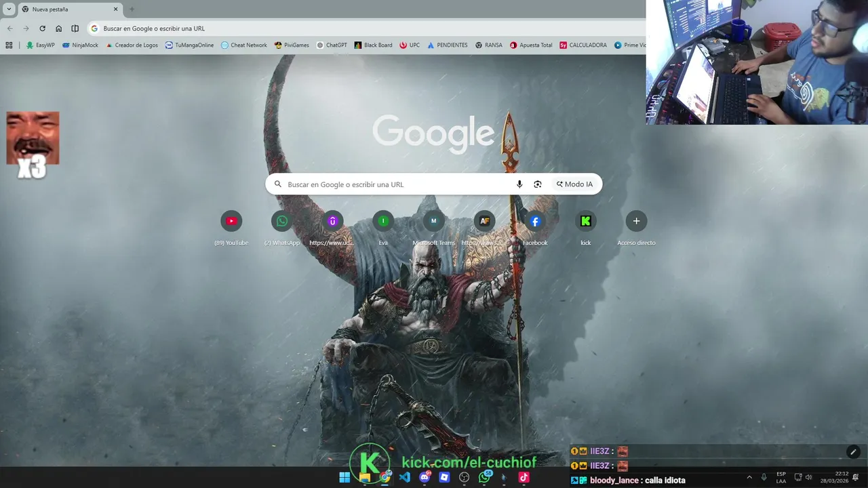Open Modo IA button
Image resolution: width=868 pixels, height=488 pixels.
[x=574, y=184]
